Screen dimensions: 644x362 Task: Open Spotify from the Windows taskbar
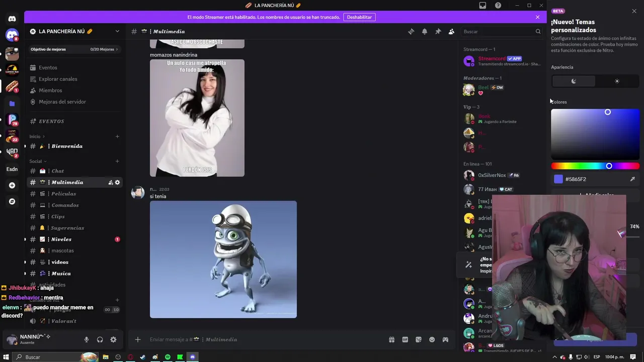168,357
